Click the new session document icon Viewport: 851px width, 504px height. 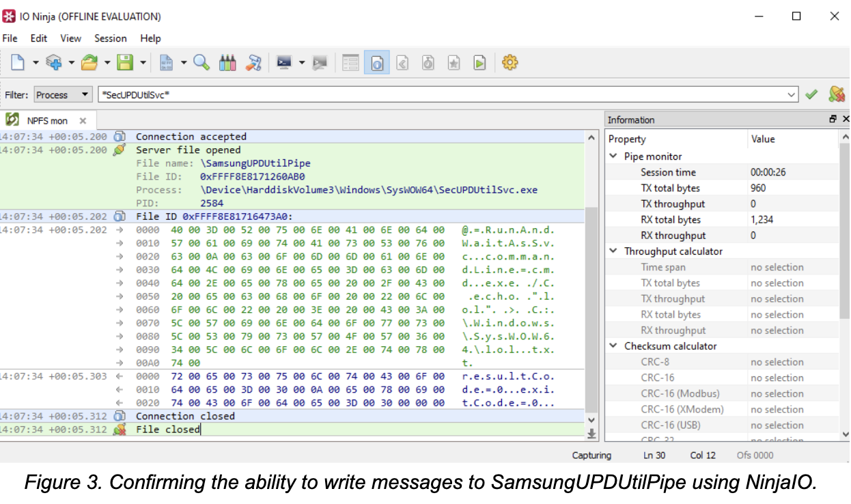pyautogui.click(x=18, y=63)
